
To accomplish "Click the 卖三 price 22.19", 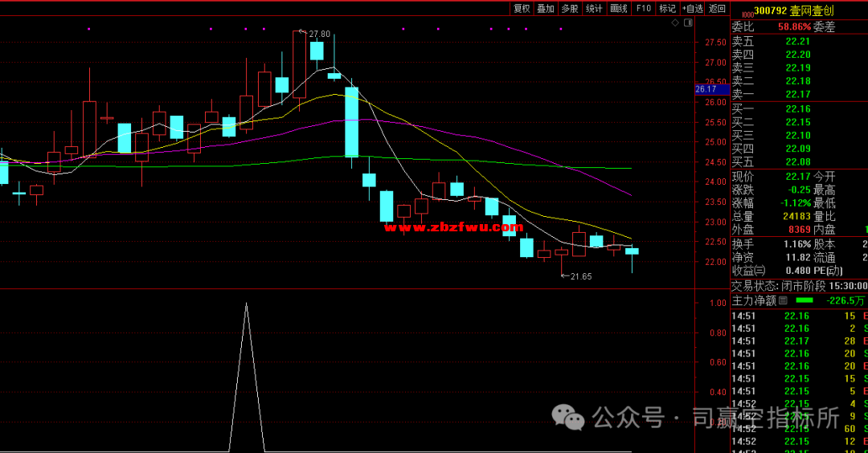I will click(x=798, y=68).
